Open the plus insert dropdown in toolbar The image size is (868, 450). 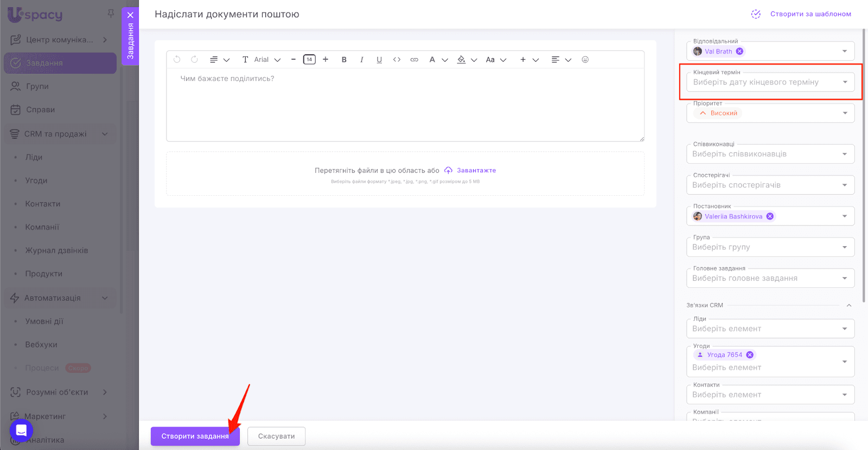pyautogui.click(x=529, y=60)
